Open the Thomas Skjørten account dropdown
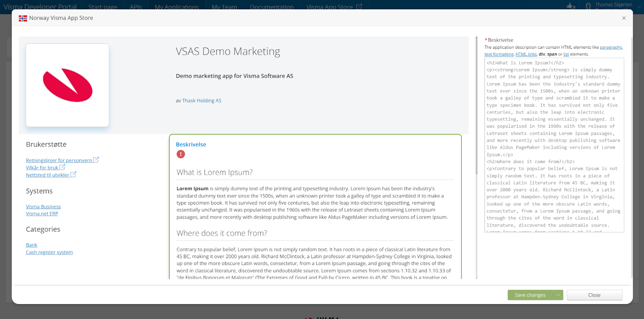The image size is (644, 319). point(613,6)
